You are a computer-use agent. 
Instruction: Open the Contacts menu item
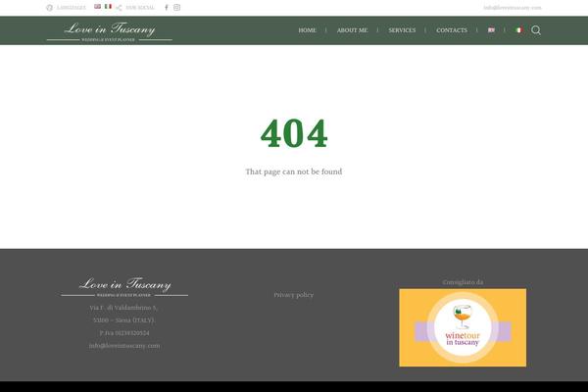(452, 30)
